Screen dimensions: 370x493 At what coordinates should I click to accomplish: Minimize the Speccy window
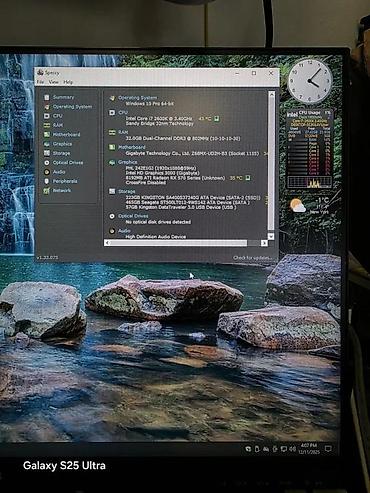coord(237,73)
